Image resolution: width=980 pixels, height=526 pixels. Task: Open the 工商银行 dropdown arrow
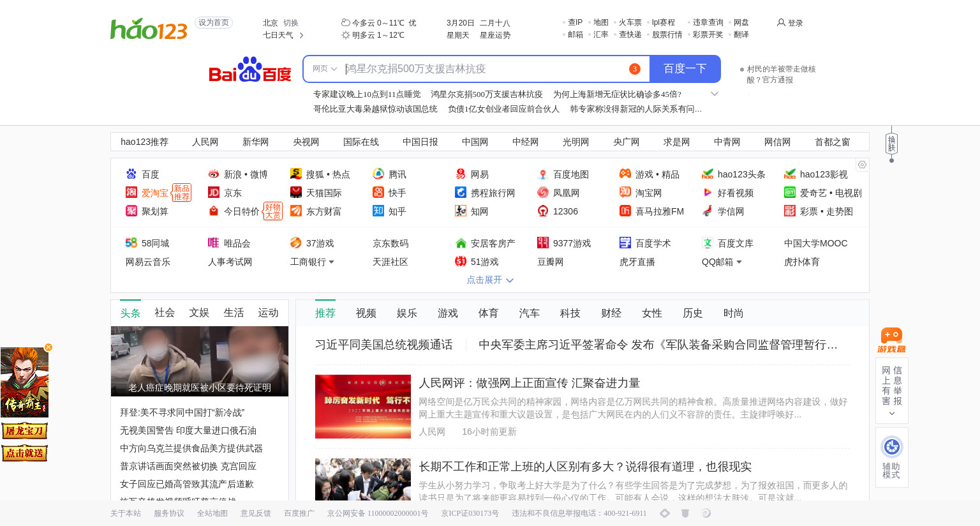[331, 262]
